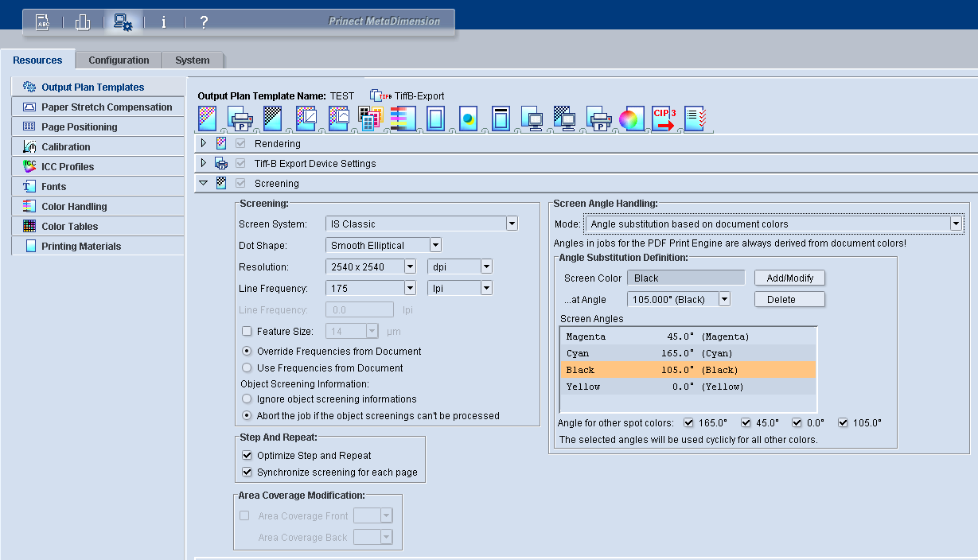
Task: Switch to the Resources tab
Action: 38,60
